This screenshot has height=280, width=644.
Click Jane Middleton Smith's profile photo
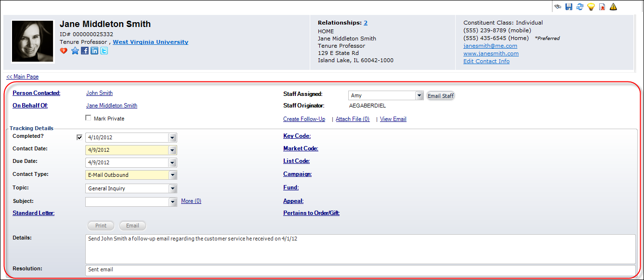point(33,41)
